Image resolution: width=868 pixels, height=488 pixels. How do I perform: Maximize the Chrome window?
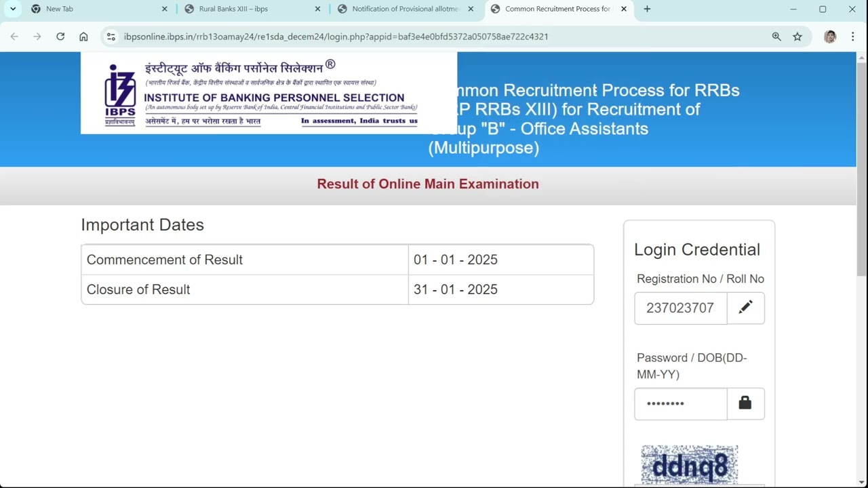click(x=823, y=9)
